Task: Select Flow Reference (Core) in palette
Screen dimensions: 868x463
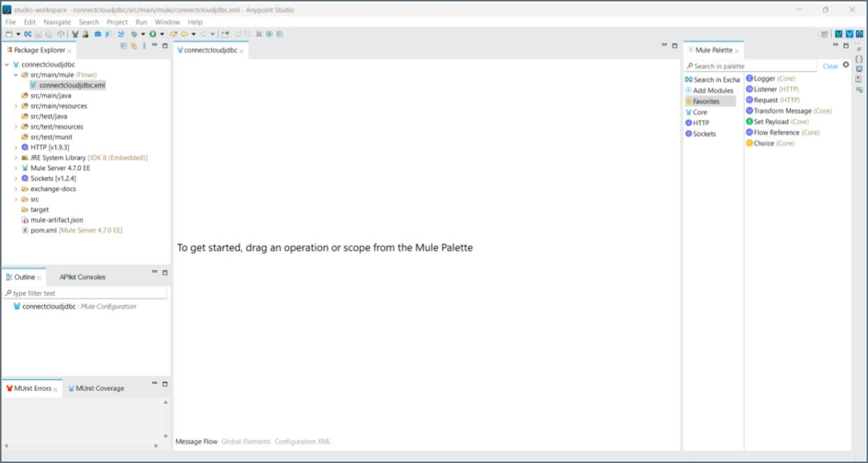Action: 783,132
